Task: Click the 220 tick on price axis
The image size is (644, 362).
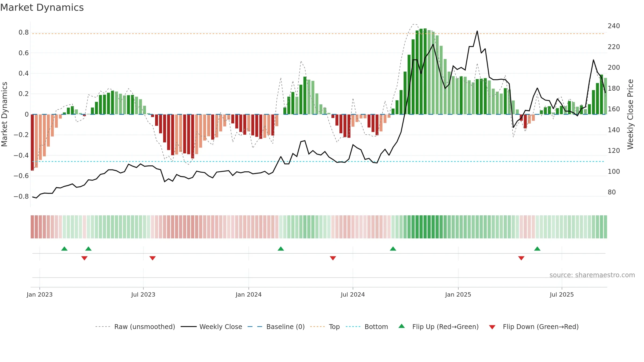Action: [614, 47]
